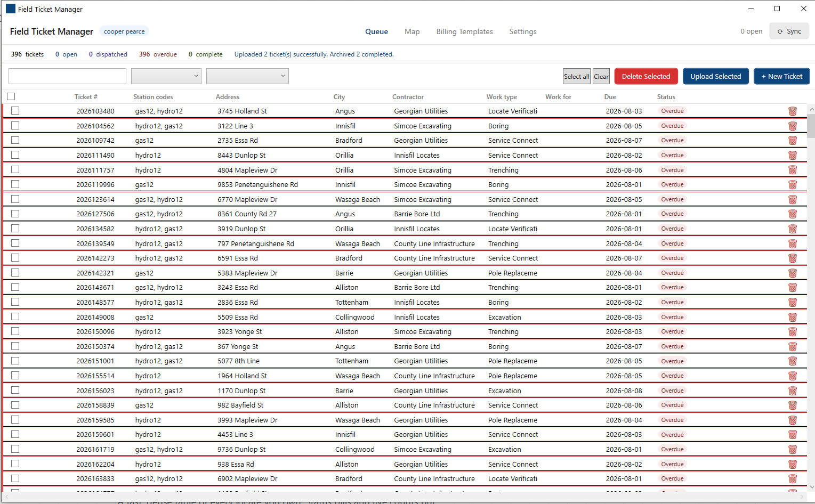Click the Ticket # column header
The width and height of the screenshot is (815, 504).
point(86,97)
